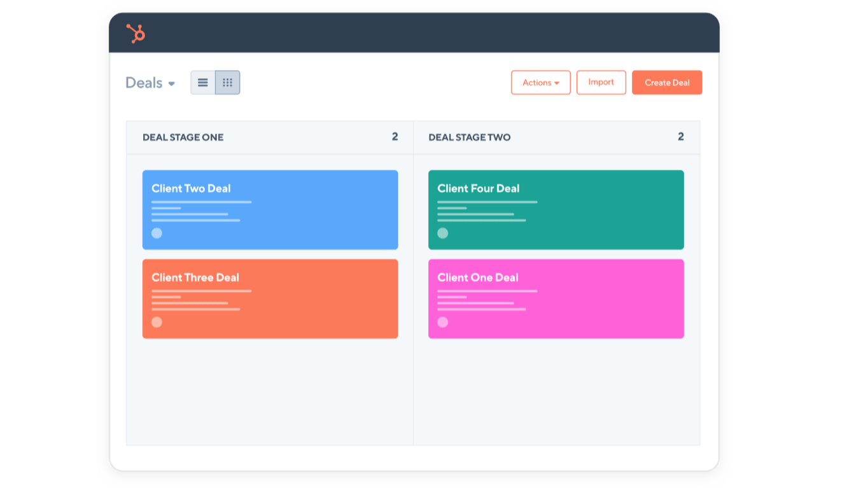Switch to list view icon
This screenshot has height=488, width=868.
point(202,82)
